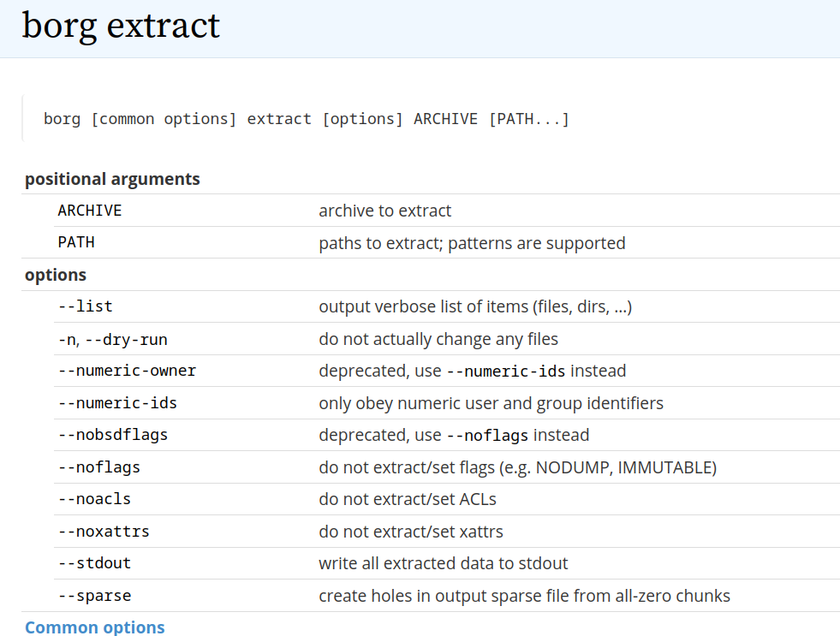The width and height of the screenshot is (840, 636).
Task: Click the "write all extracted data to stdout" description
Action: tap(444, 563)
